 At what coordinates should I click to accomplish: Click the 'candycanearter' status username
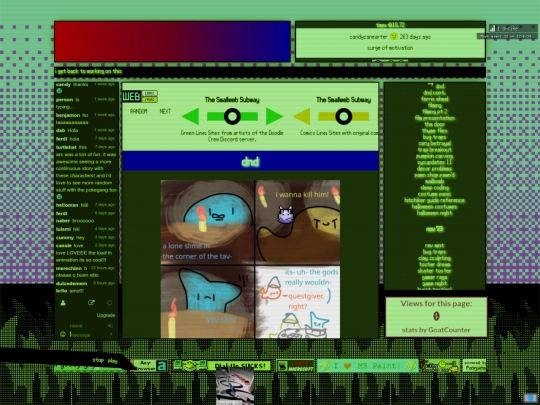(x=368, y=37)
